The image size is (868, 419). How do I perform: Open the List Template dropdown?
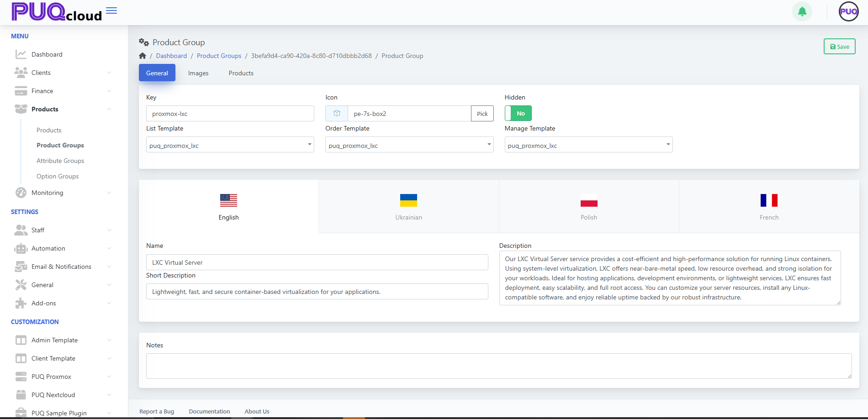pos(230,145)
